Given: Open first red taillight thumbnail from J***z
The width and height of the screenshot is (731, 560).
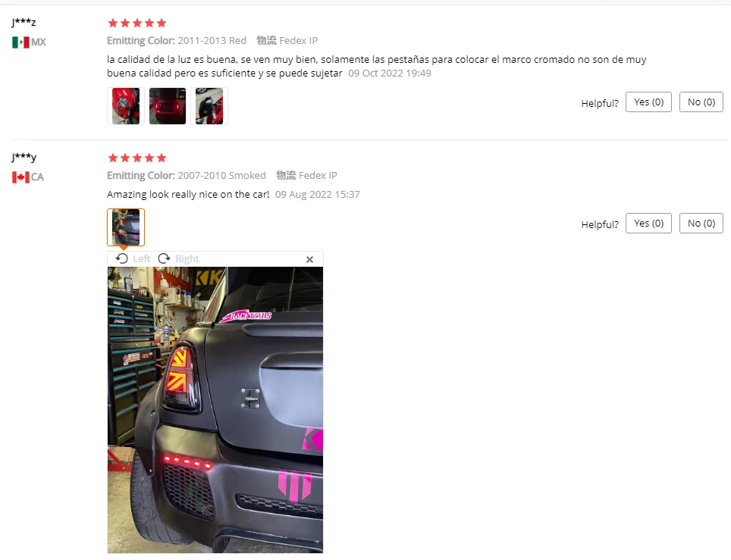Looking at the screenshot, I should point(126,106).
